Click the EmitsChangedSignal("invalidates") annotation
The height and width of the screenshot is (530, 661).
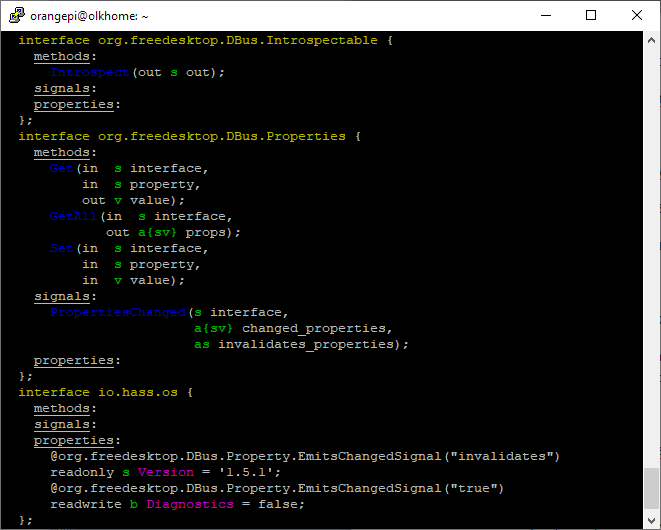(x=305, y=457)
